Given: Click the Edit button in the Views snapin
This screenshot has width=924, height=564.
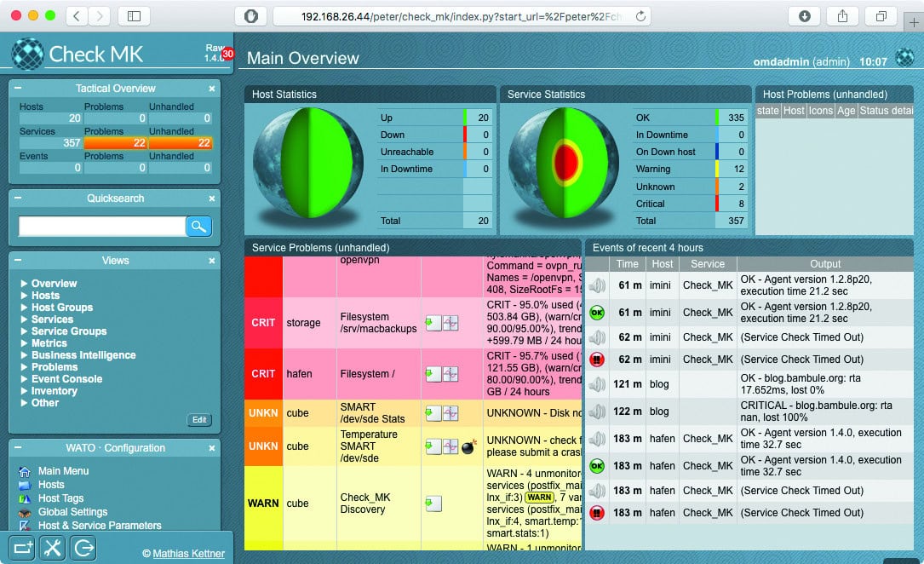Looking at the screenshot, I should [x=199, y=420].
